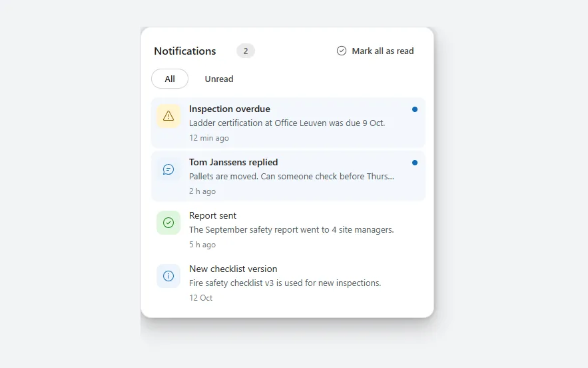Click the unread dot on Tom Janssens replied
This screenshot has width=588, height=368.
click(x=415, y=163)
